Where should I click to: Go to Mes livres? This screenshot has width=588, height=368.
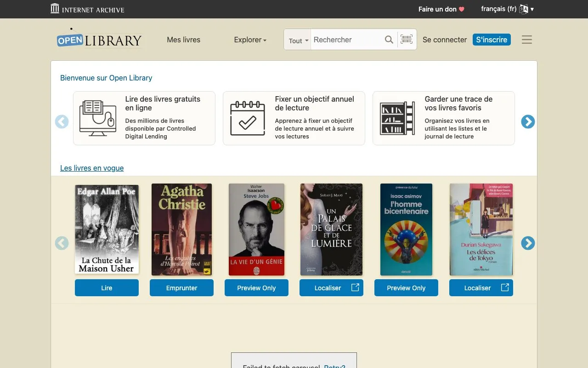[x=184, y=40]
